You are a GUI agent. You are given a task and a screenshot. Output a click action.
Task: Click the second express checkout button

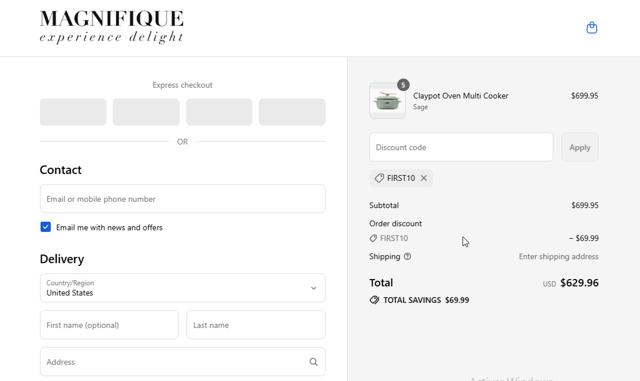[146, 112]
